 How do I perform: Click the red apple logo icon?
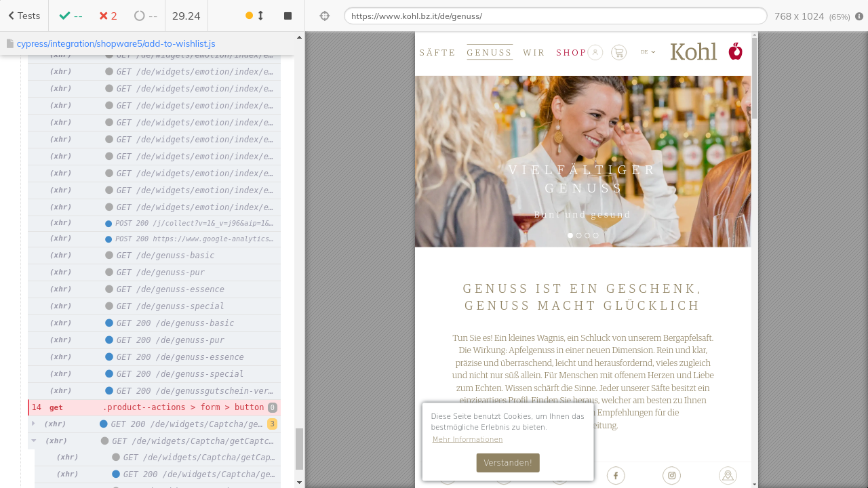tap(736, 52)
